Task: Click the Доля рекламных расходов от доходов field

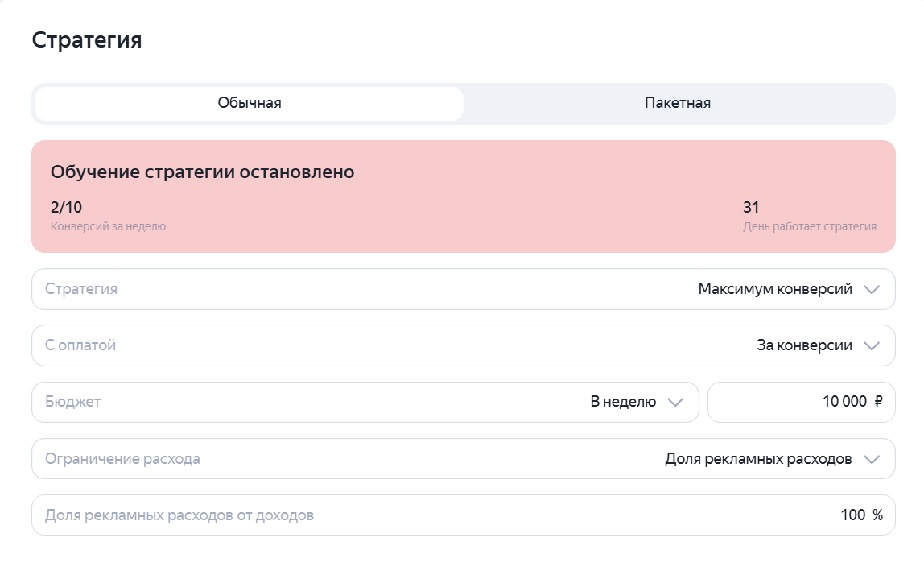Action: pos(463,515)
